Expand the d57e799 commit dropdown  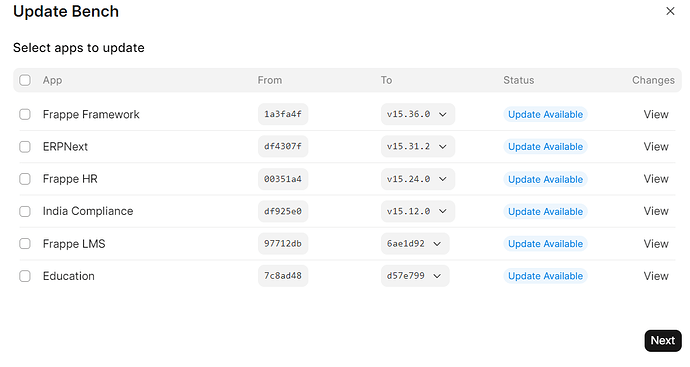point(415,276)
